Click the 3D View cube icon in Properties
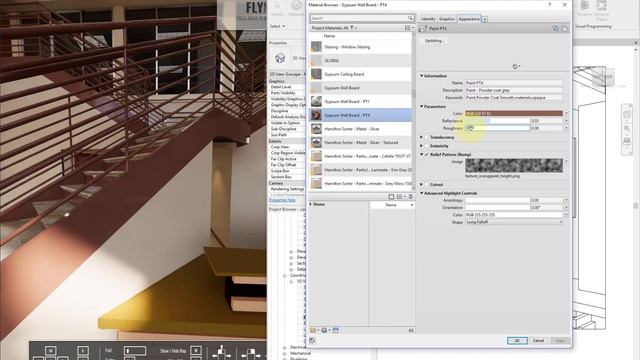This screenshot has width=640, height=360. pyautogui.click(x=280, y=58)
